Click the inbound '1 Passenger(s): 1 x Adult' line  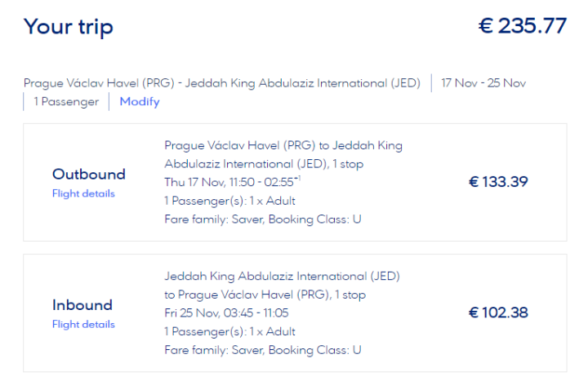click(230, 331)
